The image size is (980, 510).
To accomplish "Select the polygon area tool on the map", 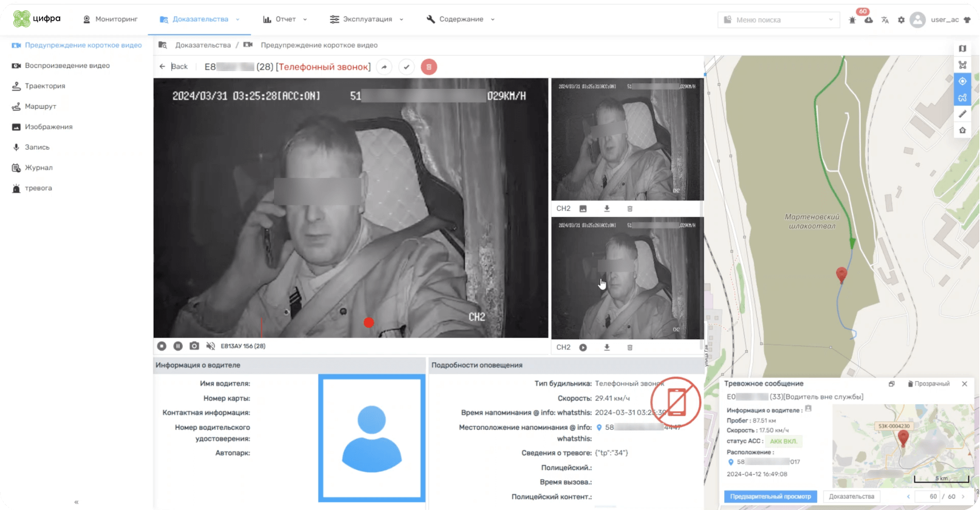I will point(962,65).
